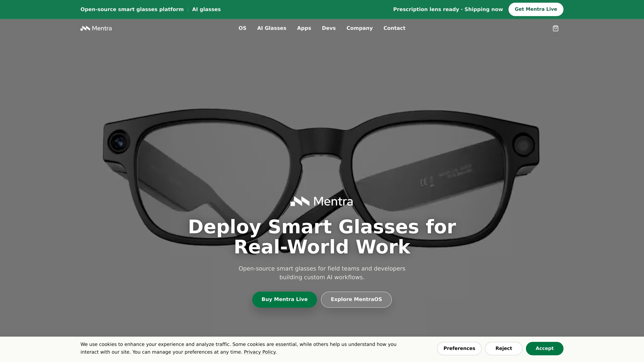Image resolution: width=644 pixels, height=362 pixels.
Task: Follow the AI glasses link in top bar
Action: point(206,10)
